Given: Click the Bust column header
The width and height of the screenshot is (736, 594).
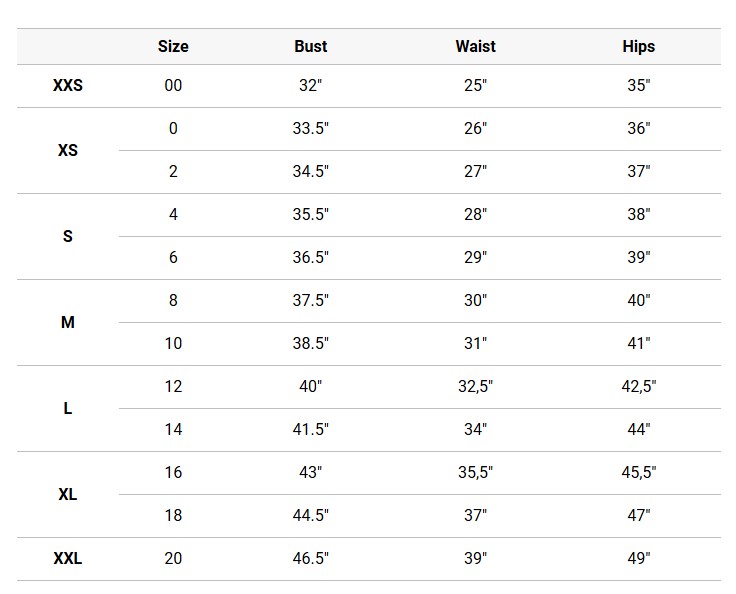Looking at the screenshot, I should (311, 46).
